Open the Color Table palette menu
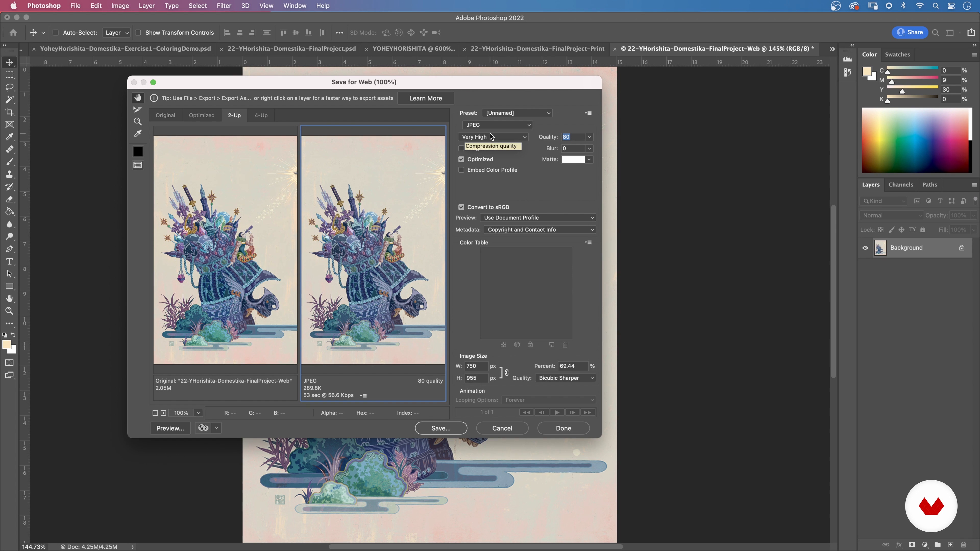The image size is (980, 551). [588, 242]
